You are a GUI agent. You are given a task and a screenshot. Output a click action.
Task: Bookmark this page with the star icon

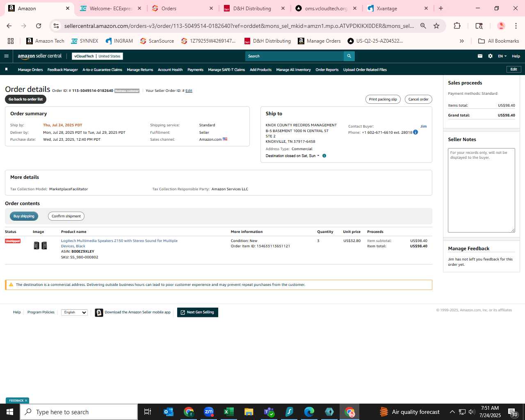click(436, 26)
